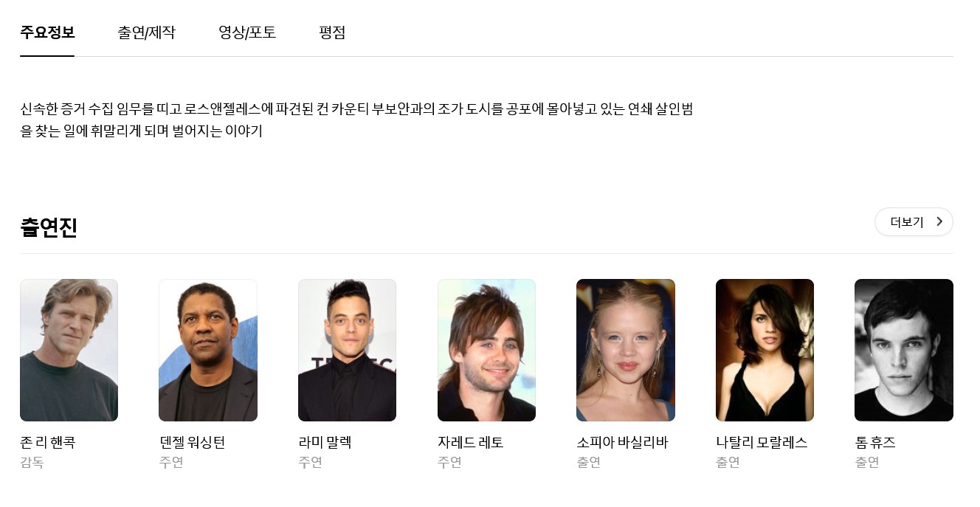Viewport: 980px width, 507px height.
Task: Open director 존 리 핸콕's photo
Action: pos(69,350)
